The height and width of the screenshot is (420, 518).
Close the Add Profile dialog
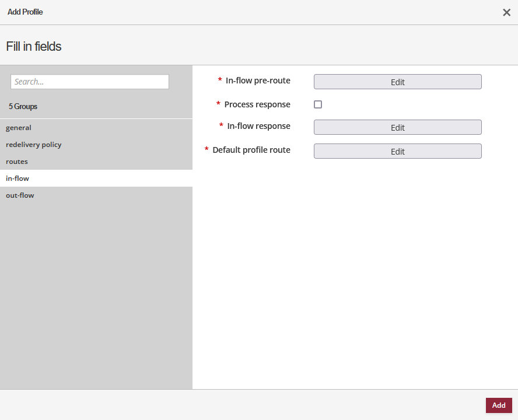506,12
